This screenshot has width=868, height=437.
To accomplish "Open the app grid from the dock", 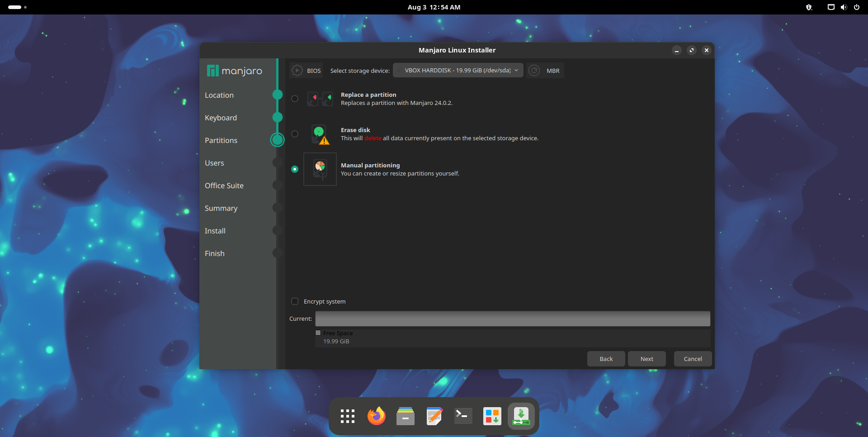I will click(x=348, y=416).
